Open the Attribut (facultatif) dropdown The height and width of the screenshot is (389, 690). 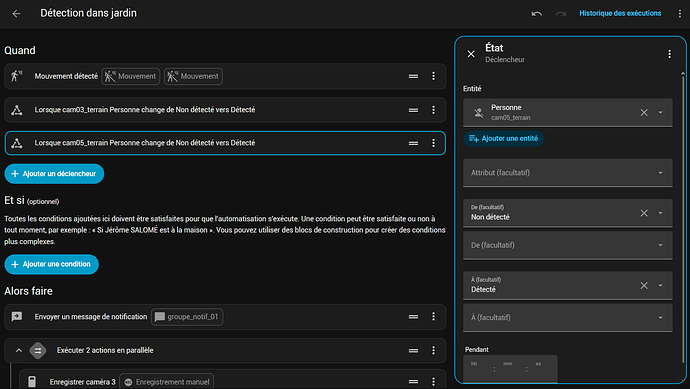568,173
